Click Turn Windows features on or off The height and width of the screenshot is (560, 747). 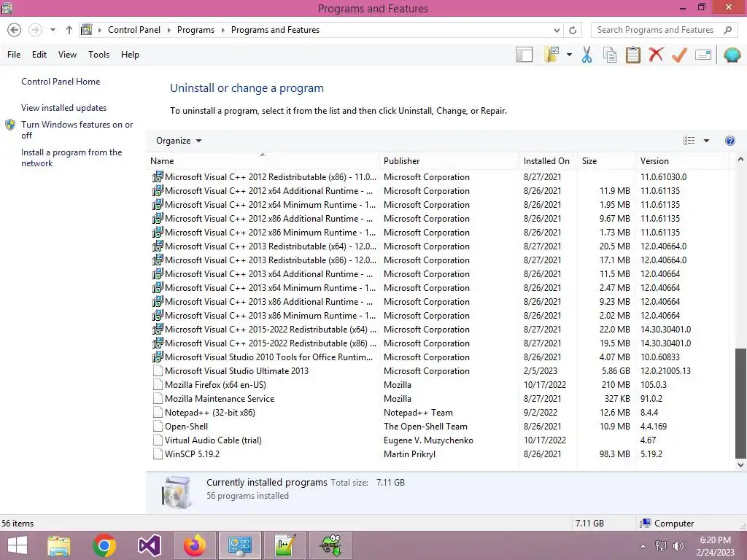tap(77, 130)
